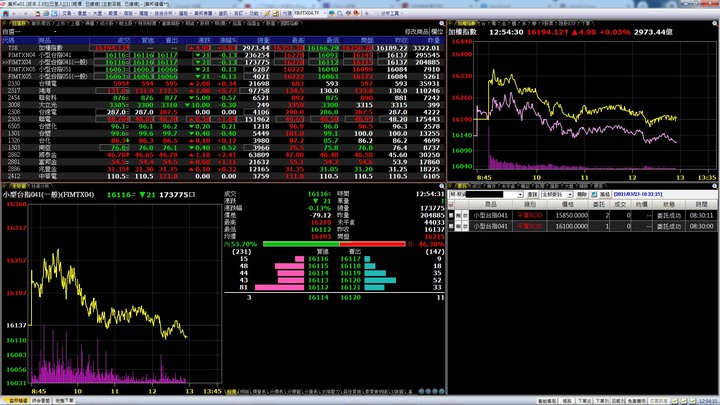Viewport: 720px width, 405px height.
Task: Click 免責聲明 in status bar
Action: [x=636, y=401]
